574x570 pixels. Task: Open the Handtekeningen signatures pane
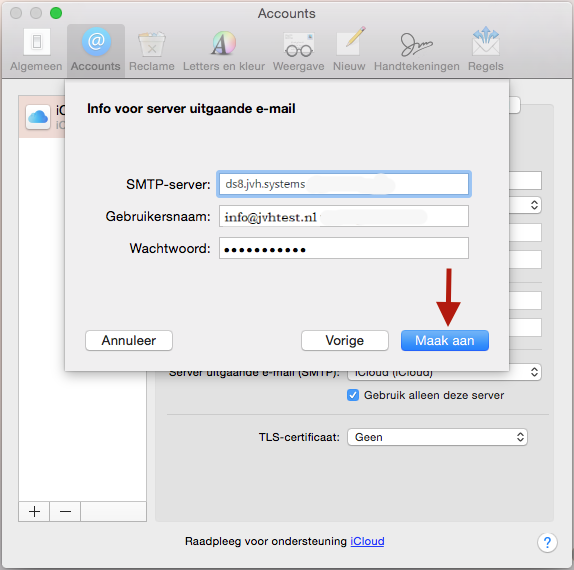pos(417,50)
